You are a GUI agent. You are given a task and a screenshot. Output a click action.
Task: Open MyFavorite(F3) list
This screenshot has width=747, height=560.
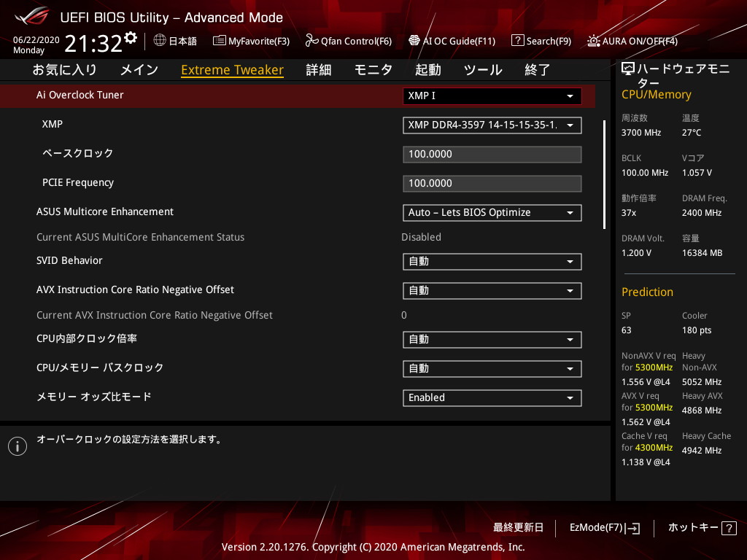click(x=251, y=41)
